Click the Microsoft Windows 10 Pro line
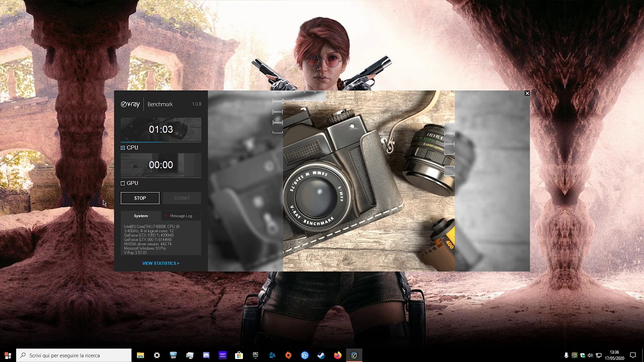Screen dimensions: 644x362 (145, 248)
